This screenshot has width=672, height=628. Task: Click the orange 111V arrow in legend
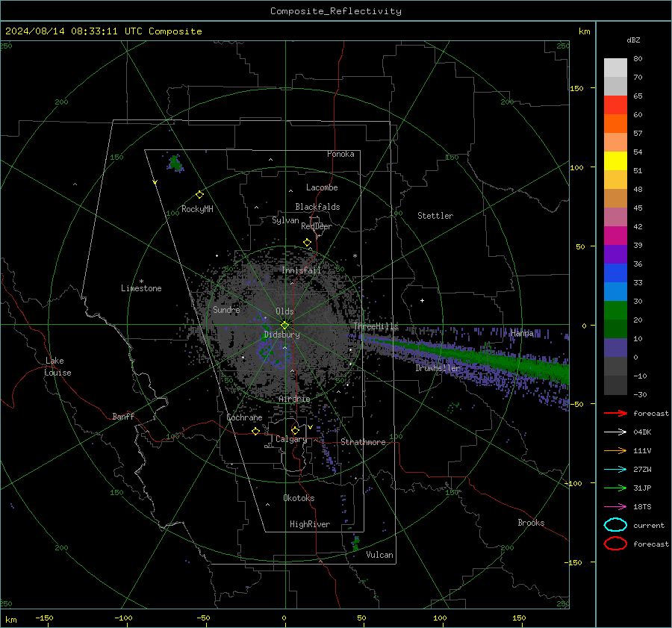tap(615, 450)
